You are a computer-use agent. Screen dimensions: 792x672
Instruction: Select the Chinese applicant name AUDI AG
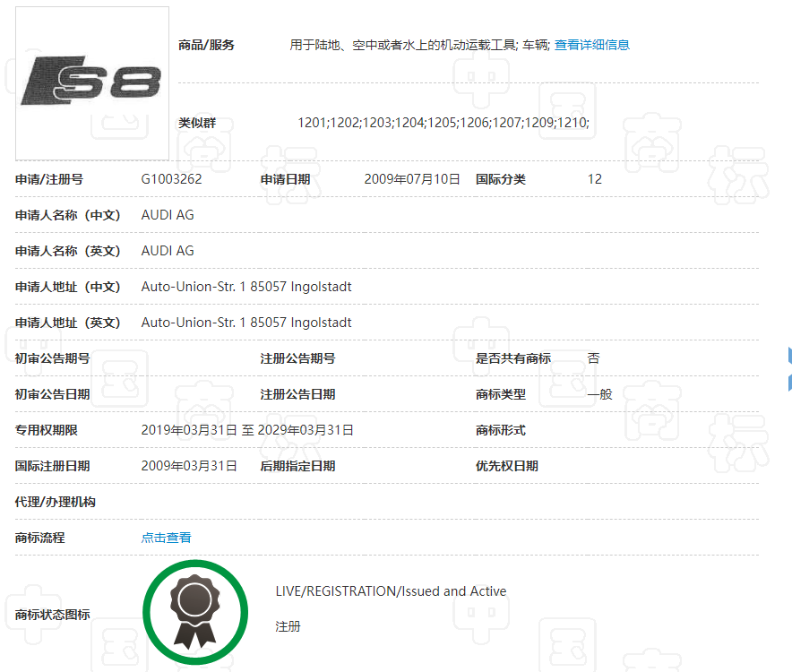point(168,215)
